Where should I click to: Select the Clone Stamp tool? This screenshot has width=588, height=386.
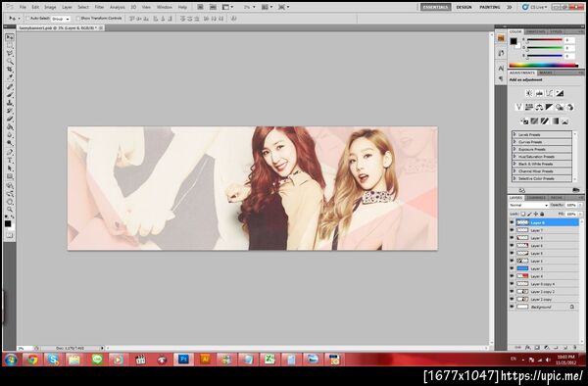click(x=10, y=103)
